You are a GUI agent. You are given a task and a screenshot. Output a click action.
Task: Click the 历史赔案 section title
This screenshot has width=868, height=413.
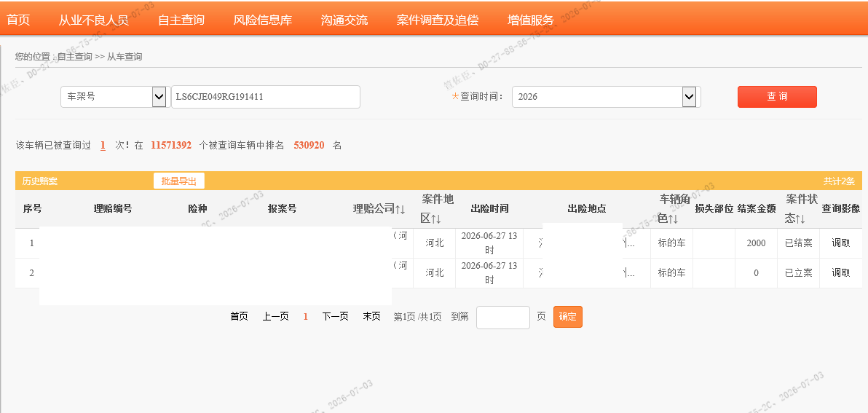click(x=40, y=181)
